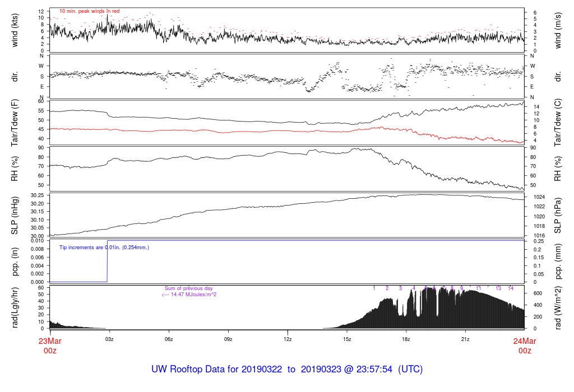
Task: Click the 'SLP (hPa)' right axis label
Action: [558, 216]
